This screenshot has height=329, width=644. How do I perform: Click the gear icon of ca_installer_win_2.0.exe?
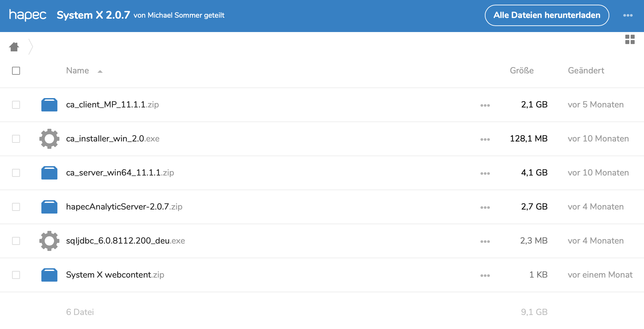49,139
